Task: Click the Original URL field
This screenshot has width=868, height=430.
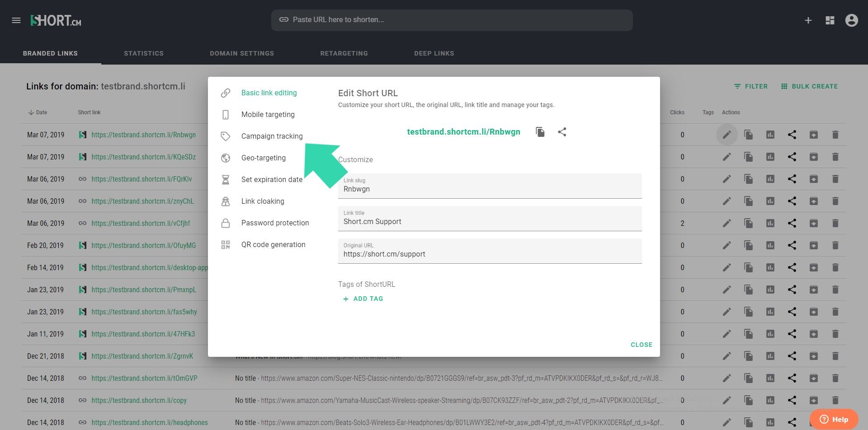Action: 490,251
